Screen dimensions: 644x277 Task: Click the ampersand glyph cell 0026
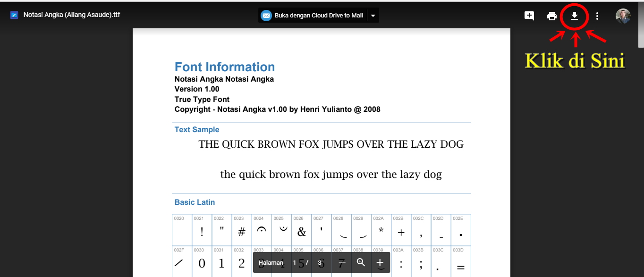tap(301, 229)
